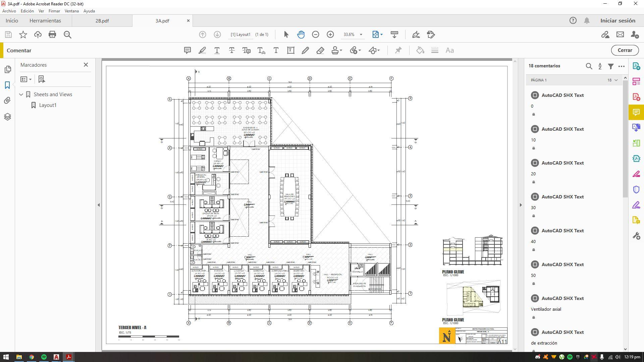Screen dimensions: 644x362
Task: Switch to the 2B.pdf tab
Action: 102,21
